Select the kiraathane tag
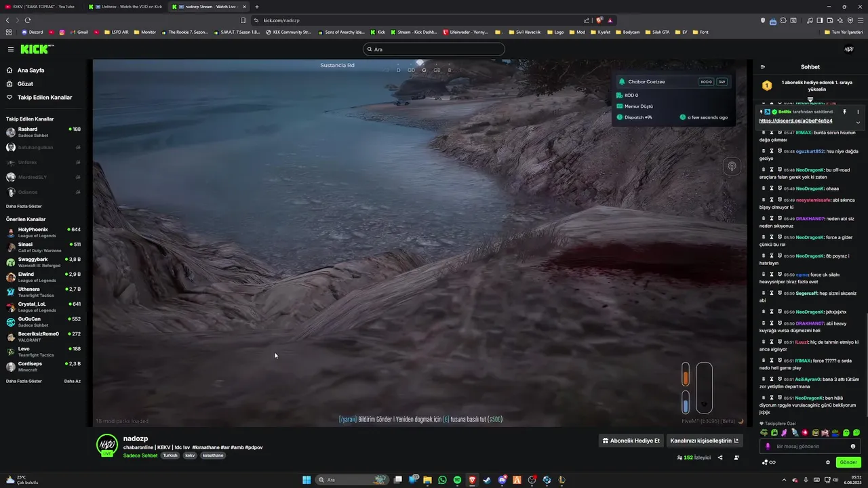Image resolution: width=868 pixels, height=488 pixels. pyautogui.click(x=213, y=455)
